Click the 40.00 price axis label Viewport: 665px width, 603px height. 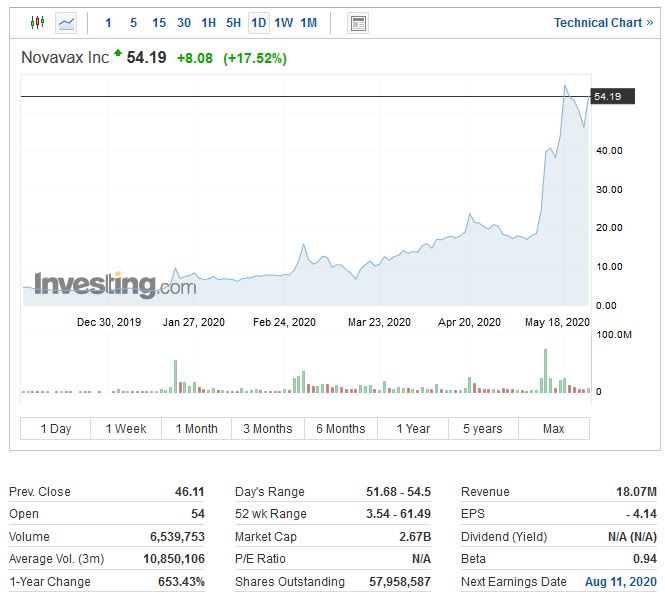609,151
